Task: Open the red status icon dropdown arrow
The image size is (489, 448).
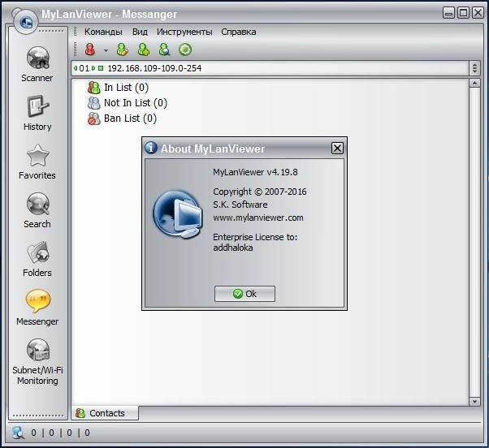Action: coord(106,50)
